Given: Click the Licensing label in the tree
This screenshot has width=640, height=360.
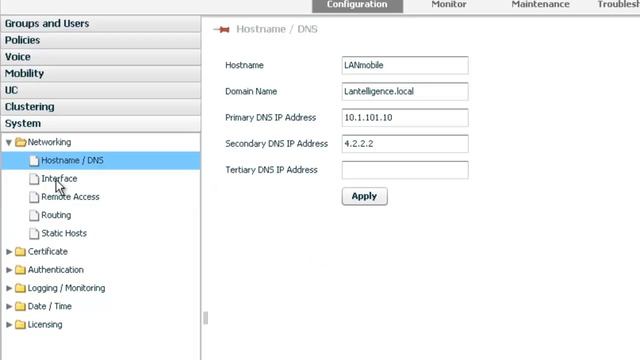Looking at the screenshot, I should click(45, 324).
